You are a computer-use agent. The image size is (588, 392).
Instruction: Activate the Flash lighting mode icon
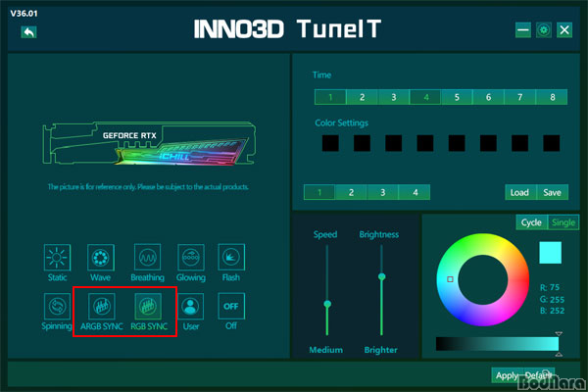click(x=231, y=258)
